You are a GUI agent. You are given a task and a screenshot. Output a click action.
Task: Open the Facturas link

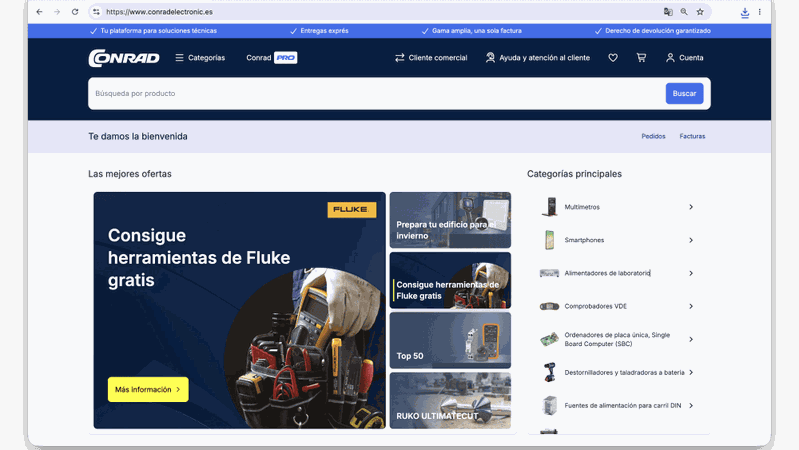point(692,136)
